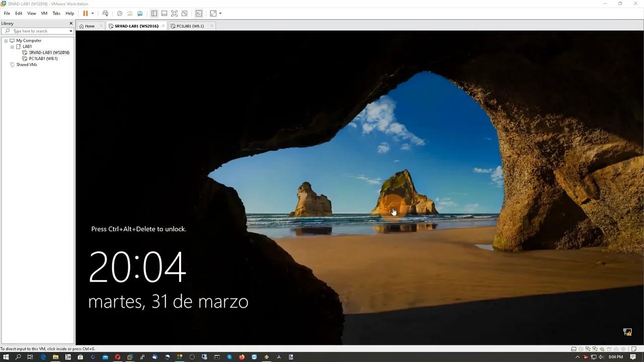
Task: Select SRVAD-LAB1 (WS2016) in the library
Action: pos(49,53)
